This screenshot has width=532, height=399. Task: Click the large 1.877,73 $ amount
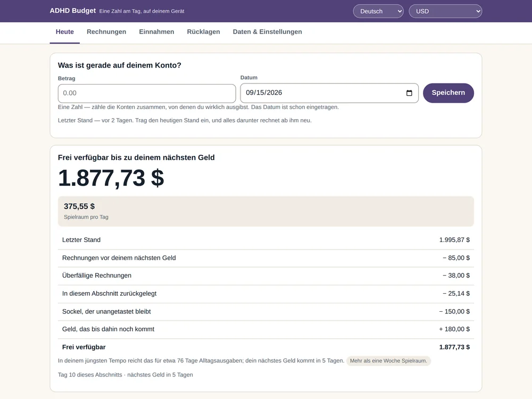111,178
